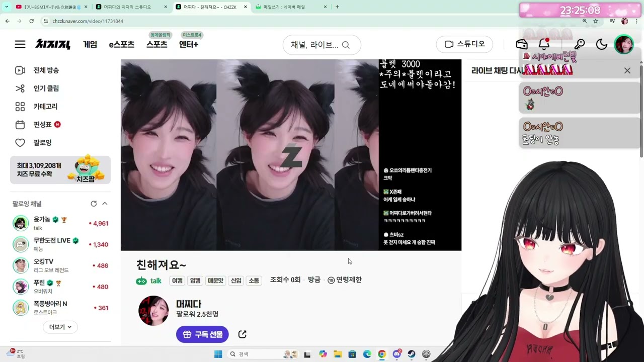Play the video in the player
Screen dimensions: 644x362
[x=291, y=155]
